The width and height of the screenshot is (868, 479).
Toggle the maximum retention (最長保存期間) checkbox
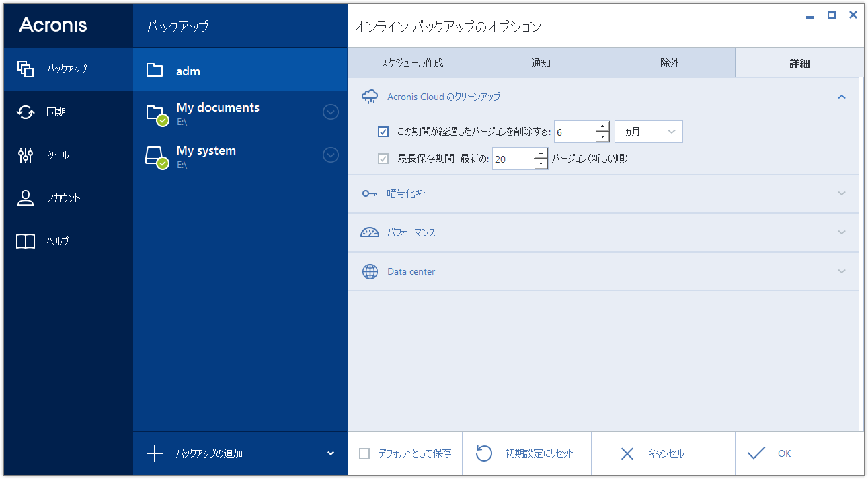383,159
